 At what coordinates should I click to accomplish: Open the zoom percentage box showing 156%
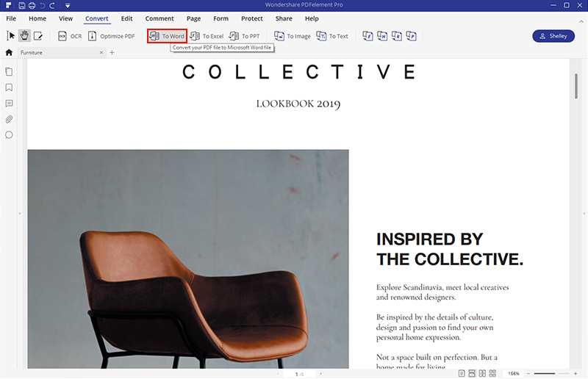pyautogui.click(x=514, y=374)
